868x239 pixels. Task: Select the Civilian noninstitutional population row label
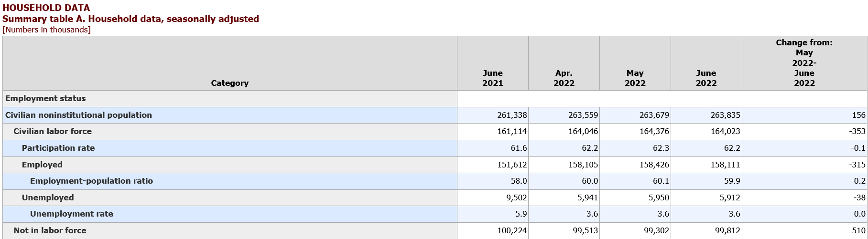click(78, 115)
